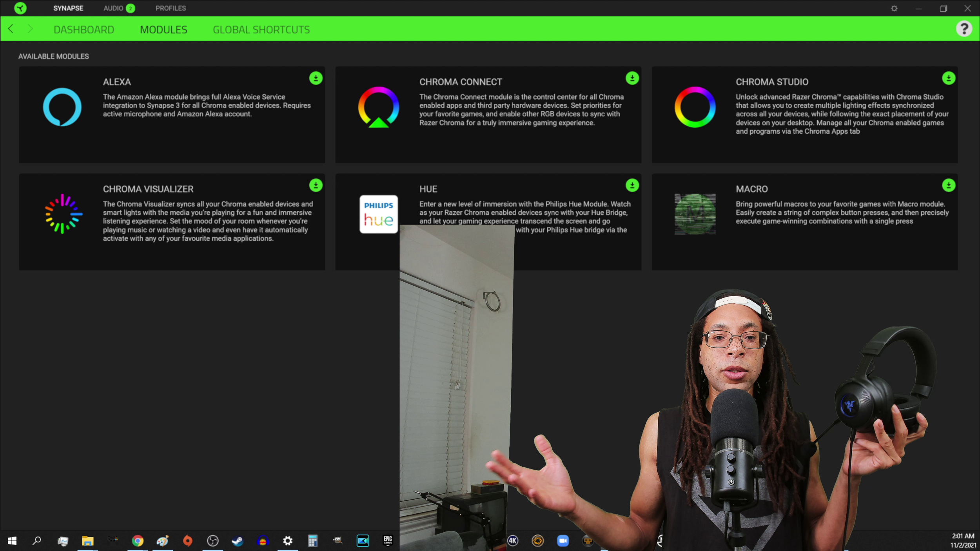980x551 pixels.
Task: Click the ALEXA module title
Action: [x=117, y=82]
